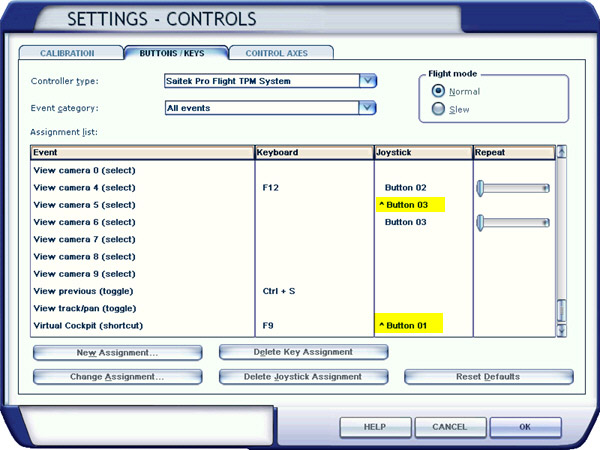Click the Change Assignment button
Viewport: 600px width, 450px height.
(x=117, y=377)
